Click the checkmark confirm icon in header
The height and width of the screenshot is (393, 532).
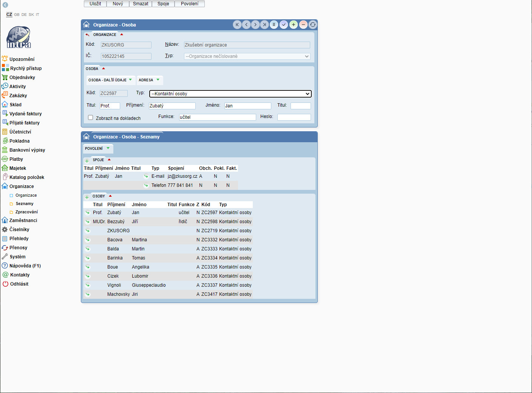click(x=284, y=25)
